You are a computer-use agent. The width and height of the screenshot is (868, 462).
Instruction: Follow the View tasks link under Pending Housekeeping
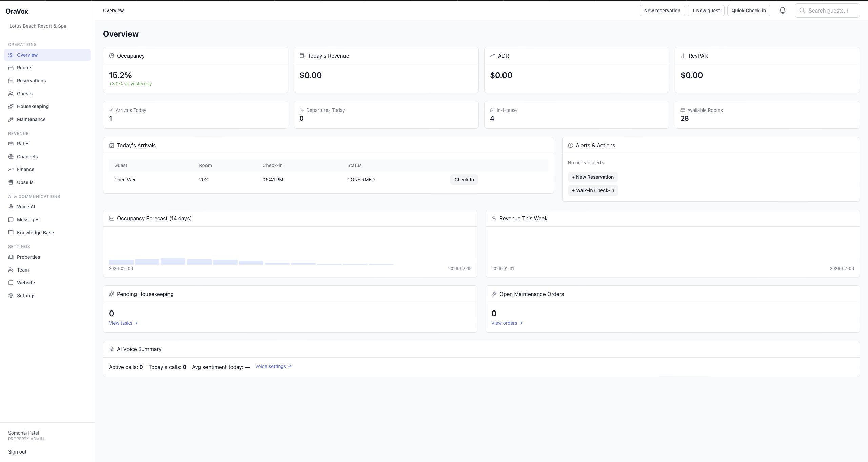[x=123, y=323]
